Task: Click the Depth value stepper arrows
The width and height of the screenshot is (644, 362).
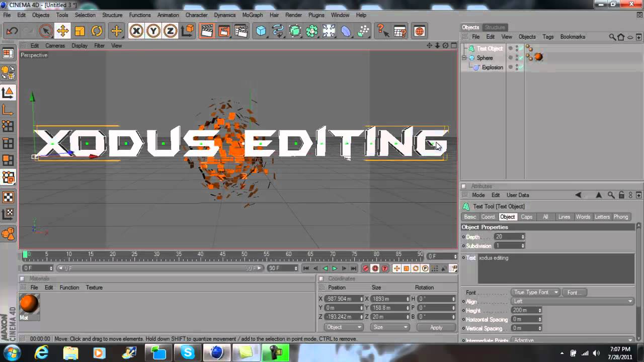Action: click(523, 237)
